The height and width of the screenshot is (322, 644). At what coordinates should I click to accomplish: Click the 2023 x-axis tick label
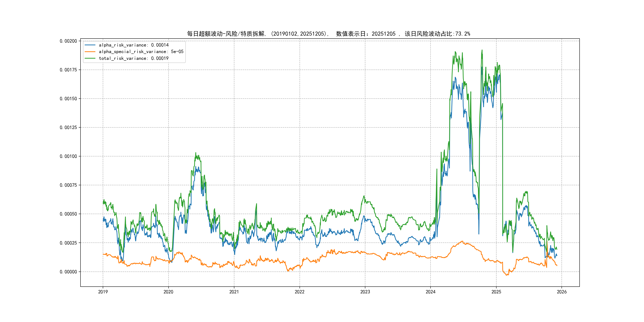click(x=365, y=292)
